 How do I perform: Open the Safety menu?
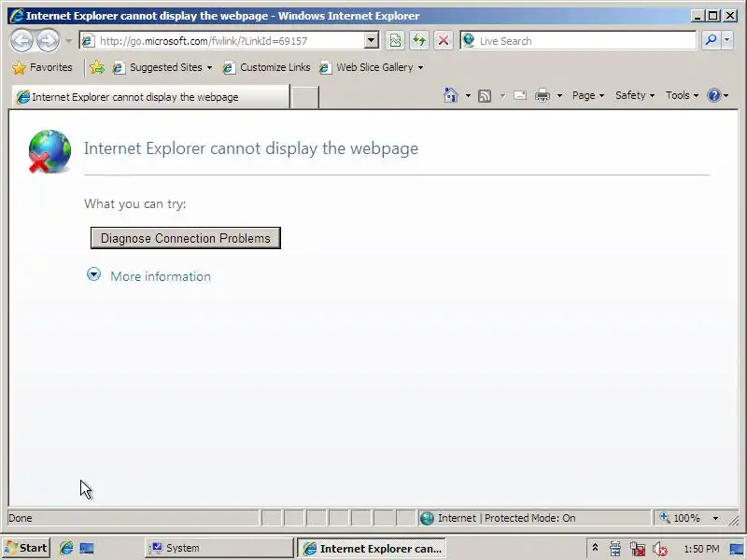click(x=635, y=95)
